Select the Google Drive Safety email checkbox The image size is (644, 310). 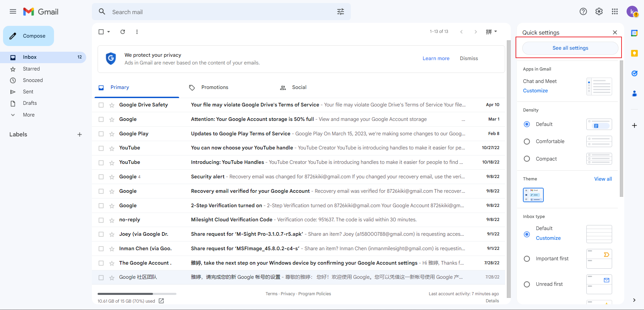[101, 105]
